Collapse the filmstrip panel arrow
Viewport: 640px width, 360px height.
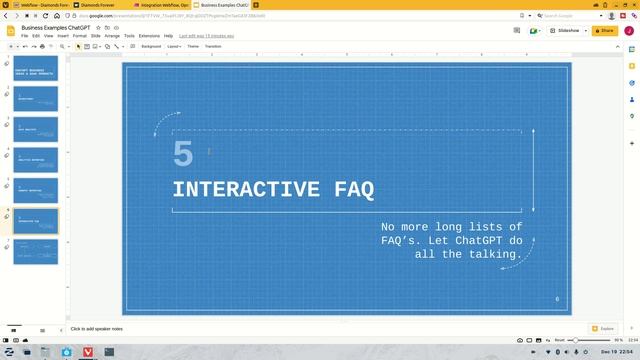point(61,331)
